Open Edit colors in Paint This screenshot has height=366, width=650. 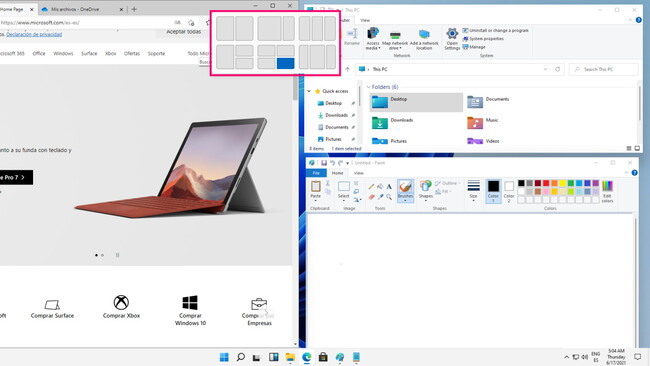coord(607,191)
